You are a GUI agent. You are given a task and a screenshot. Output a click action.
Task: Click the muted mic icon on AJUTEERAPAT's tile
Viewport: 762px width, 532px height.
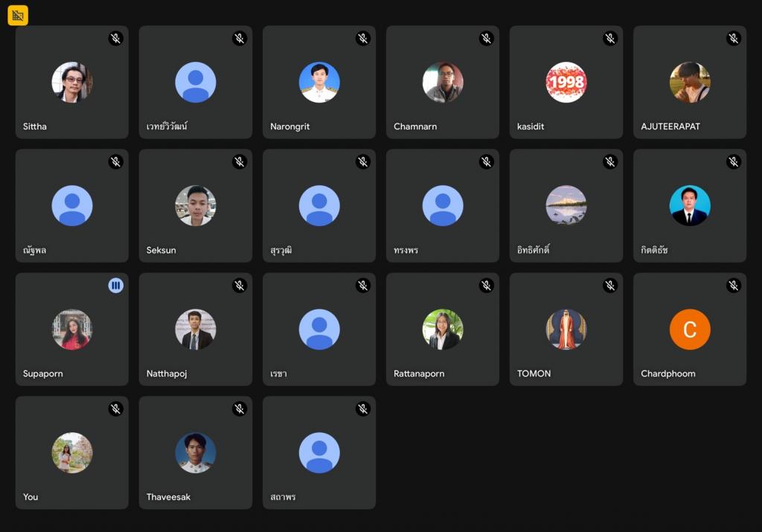(x=733, y=39)
